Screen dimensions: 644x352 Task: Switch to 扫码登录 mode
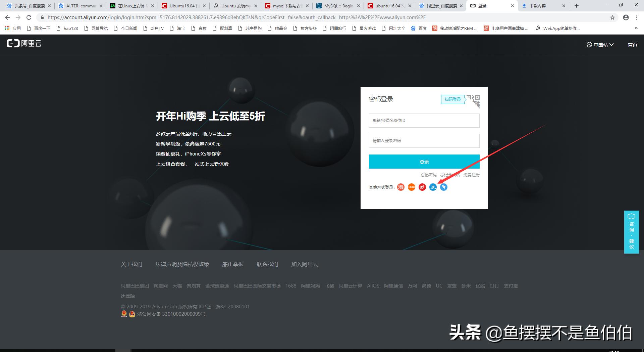452,99
